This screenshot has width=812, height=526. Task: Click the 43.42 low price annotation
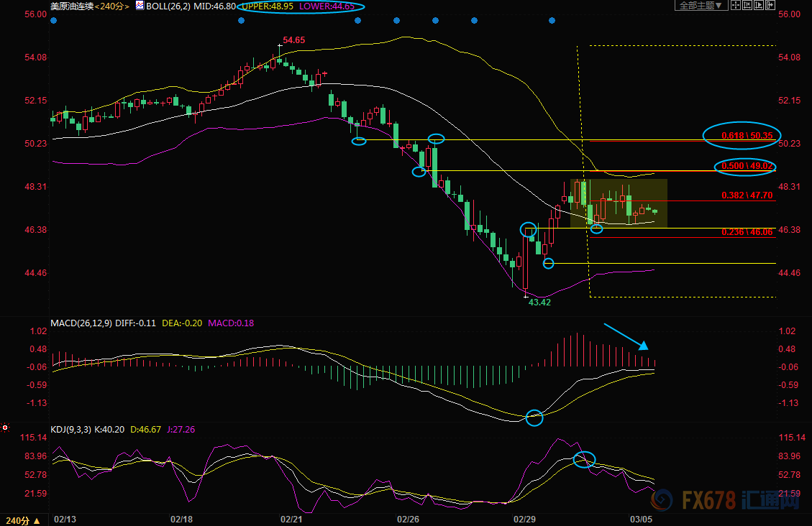[540, 303]
